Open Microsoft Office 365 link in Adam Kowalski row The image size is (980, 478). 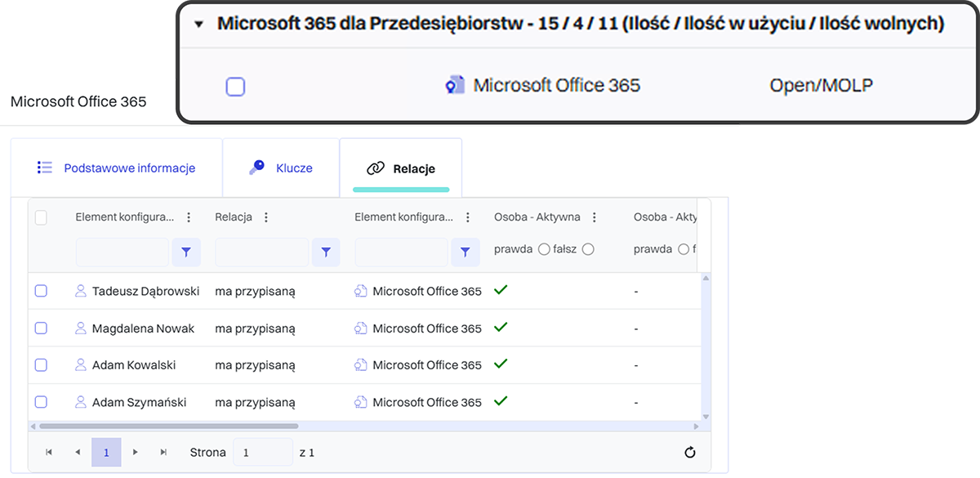(x=426, y=365)
